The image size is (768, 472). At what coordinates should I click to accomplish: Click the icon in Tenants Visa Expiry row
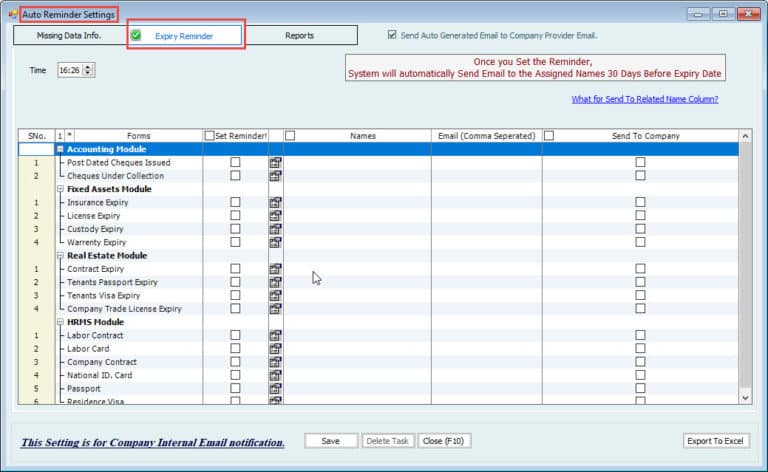pos(275,296)
